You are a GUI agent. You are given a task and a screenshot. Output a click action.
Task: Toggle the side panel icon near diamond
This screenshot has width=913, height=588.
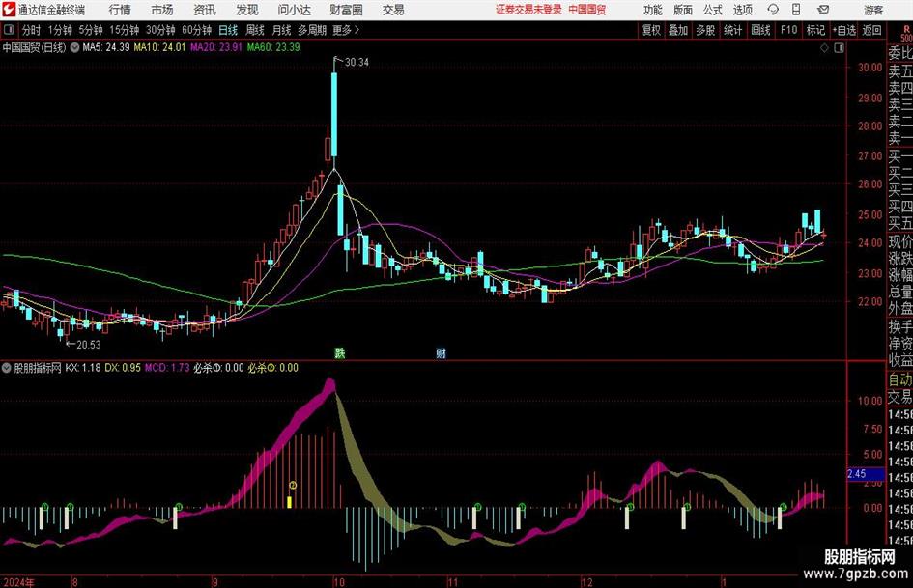(x=839, y=48)
